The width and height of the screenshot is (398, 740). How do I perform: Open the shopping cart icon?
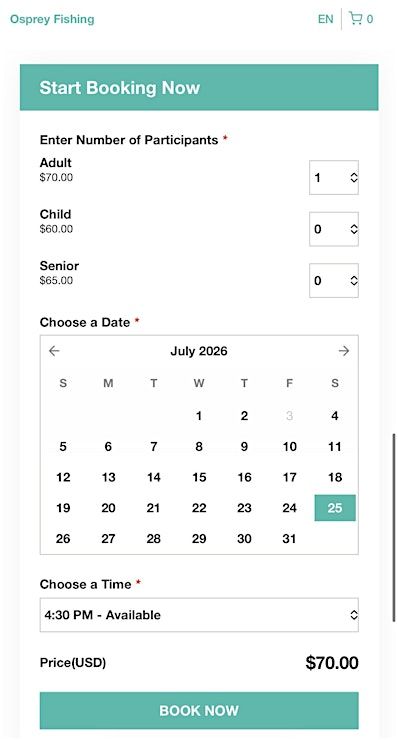point(355,19)
